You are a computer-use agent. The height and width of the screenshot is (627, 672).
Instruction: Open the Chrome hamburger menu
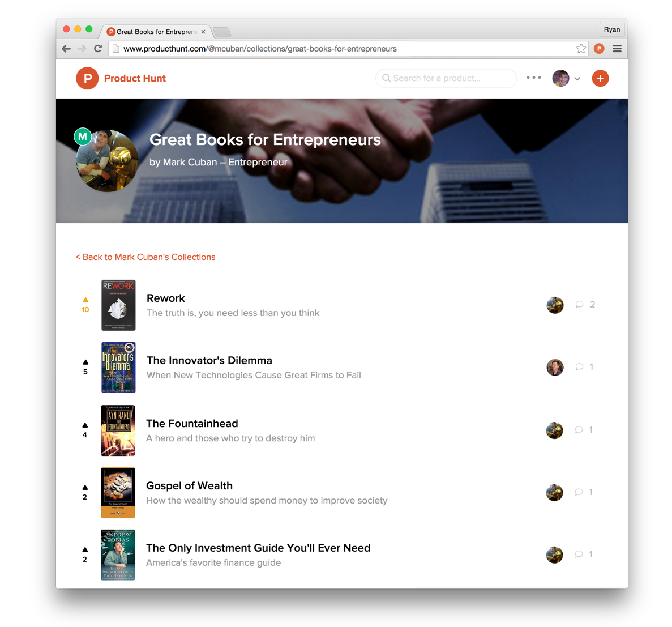[x=617, y=49]
